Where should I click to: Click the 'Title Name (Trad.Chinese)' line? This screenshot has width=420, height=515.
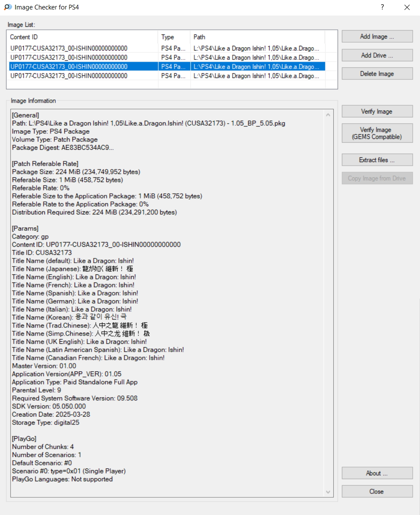pos(80,326)
